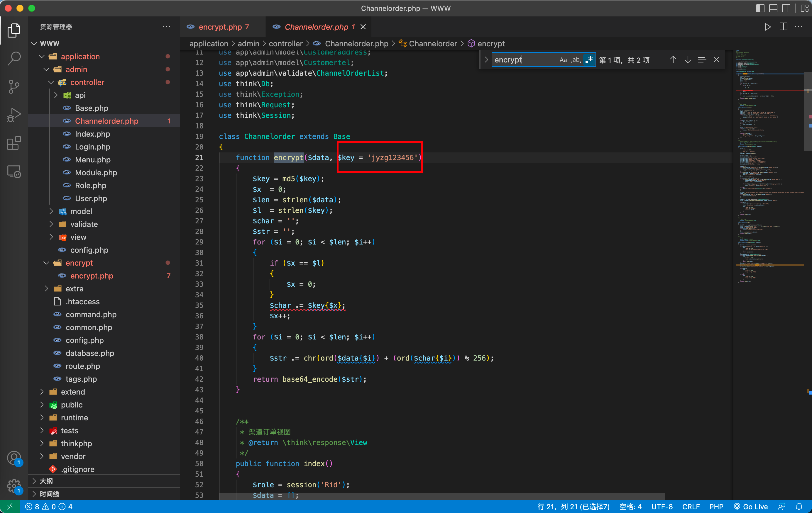The width and height of the screenshot is (812, 513).
Task: Open the Remote Explorer view
Action: [14, 171]
